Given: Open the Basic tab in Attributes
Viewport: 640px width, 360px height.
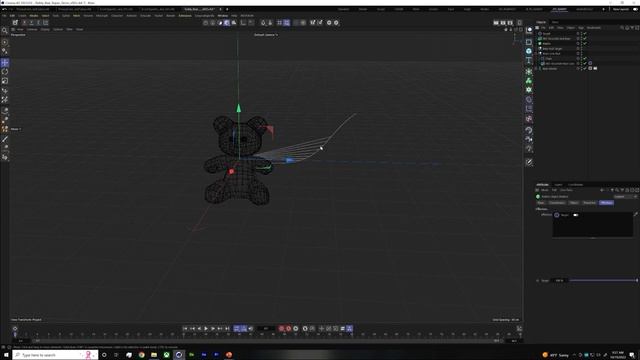Looking at the screenshot, I should (541, 203).
